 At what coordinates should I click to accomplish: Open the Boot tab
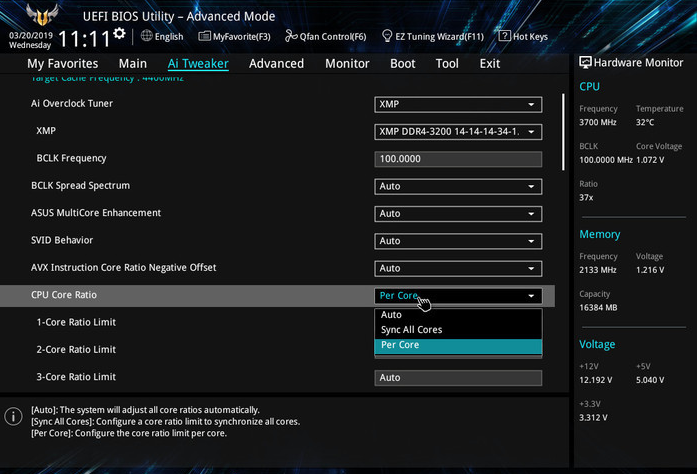coord(403,63)
